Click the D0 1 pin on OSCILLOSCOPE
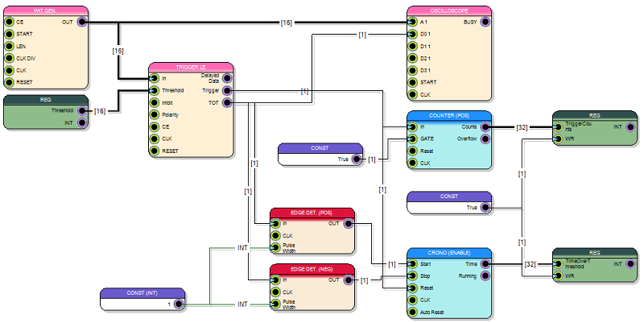 point(413,34)
